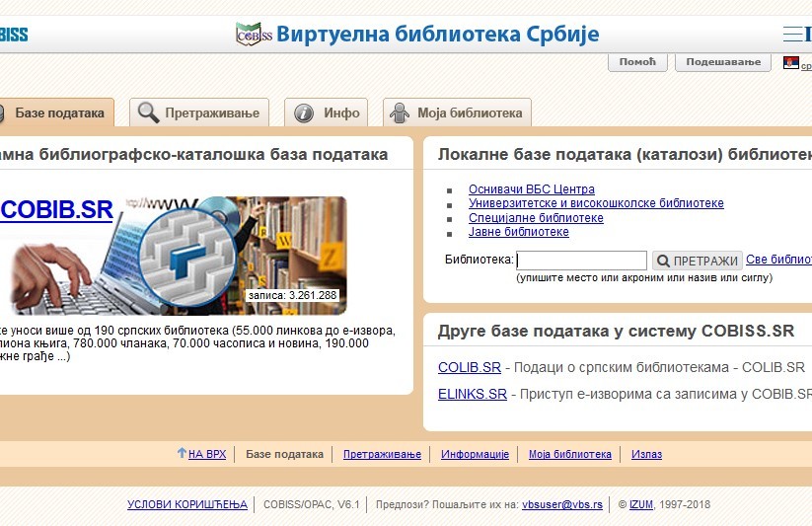
Task: Choose Излаз in the footer menu
Action: pyautogui.click(x=646, y=455)
